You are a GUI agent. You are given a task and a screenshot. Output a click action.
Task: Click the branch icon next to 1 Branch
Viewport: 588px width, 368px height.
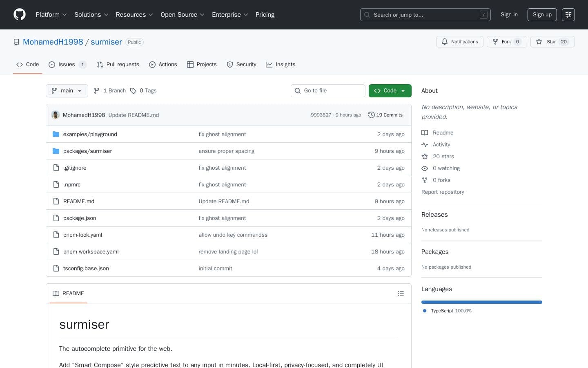[97, 91]
